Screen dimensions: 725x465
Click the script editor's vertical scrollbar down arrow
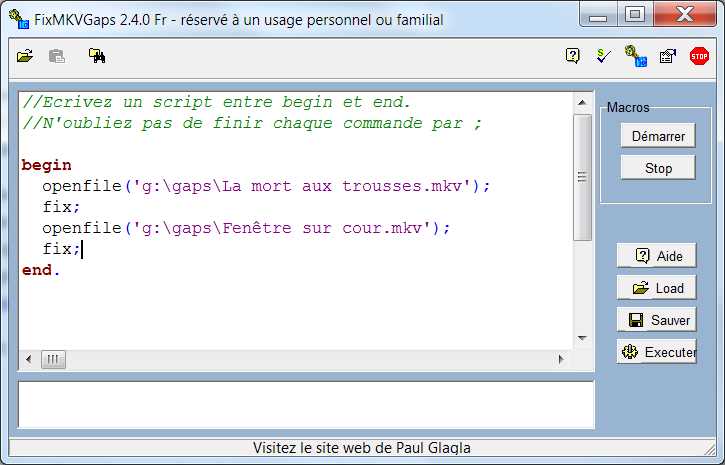coord(582,338)
